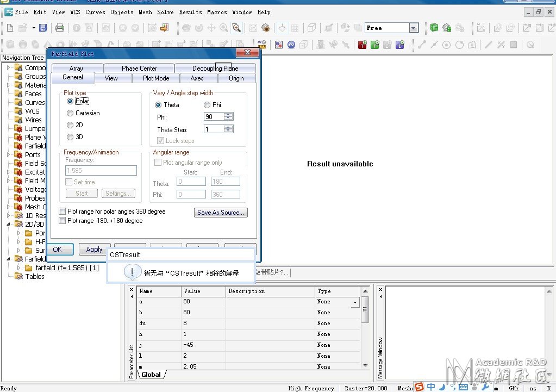Open the Macros menu
This screenshot has width=556, height=392.
217,12
